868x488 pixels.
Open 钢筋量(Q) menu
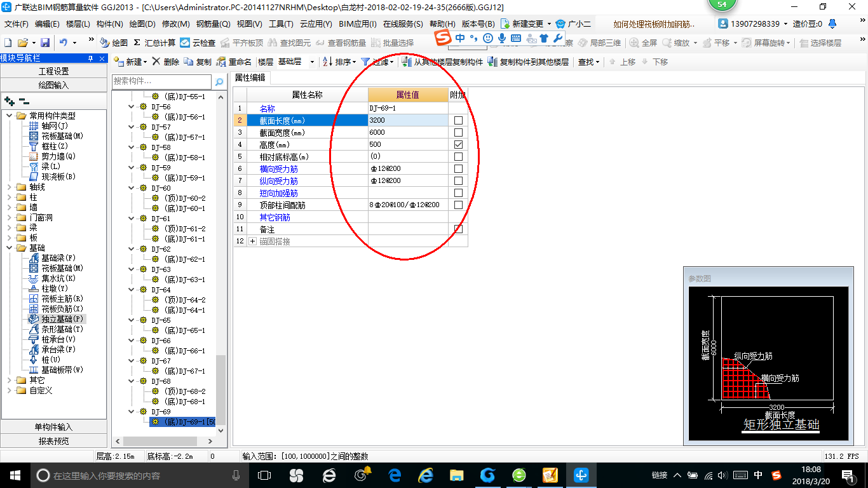(x=213, y=24)
